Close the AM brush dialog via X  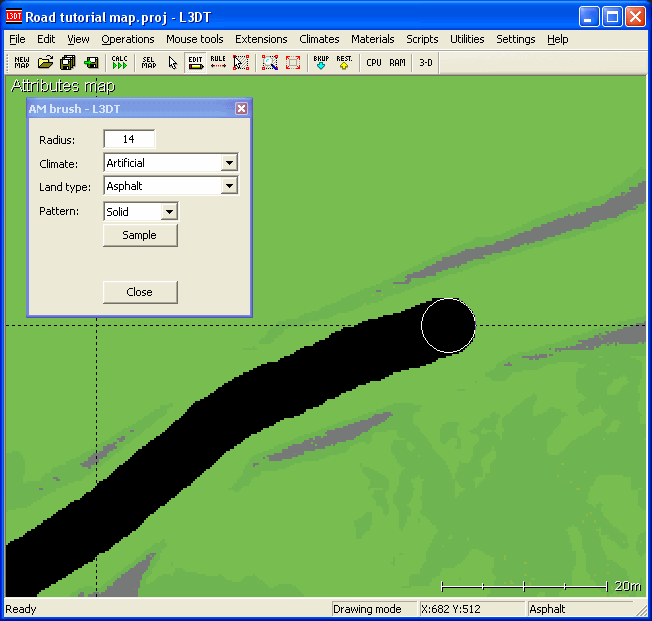(241, 108)
